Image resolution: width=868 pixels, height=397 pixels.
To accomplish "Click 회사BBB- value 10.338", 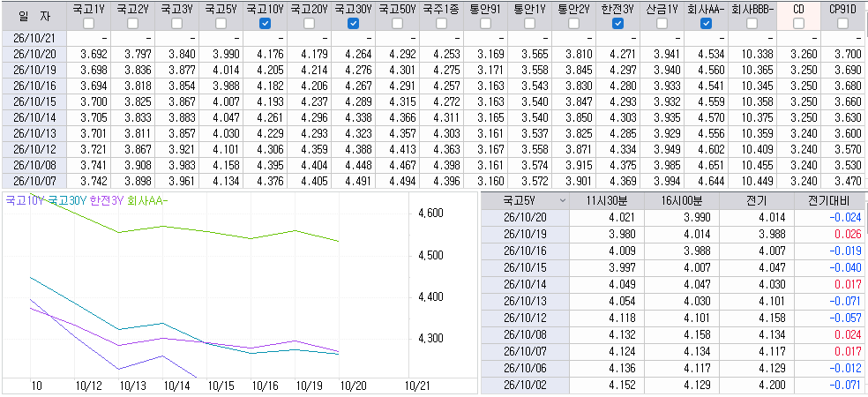I will (x=756, y=54).
